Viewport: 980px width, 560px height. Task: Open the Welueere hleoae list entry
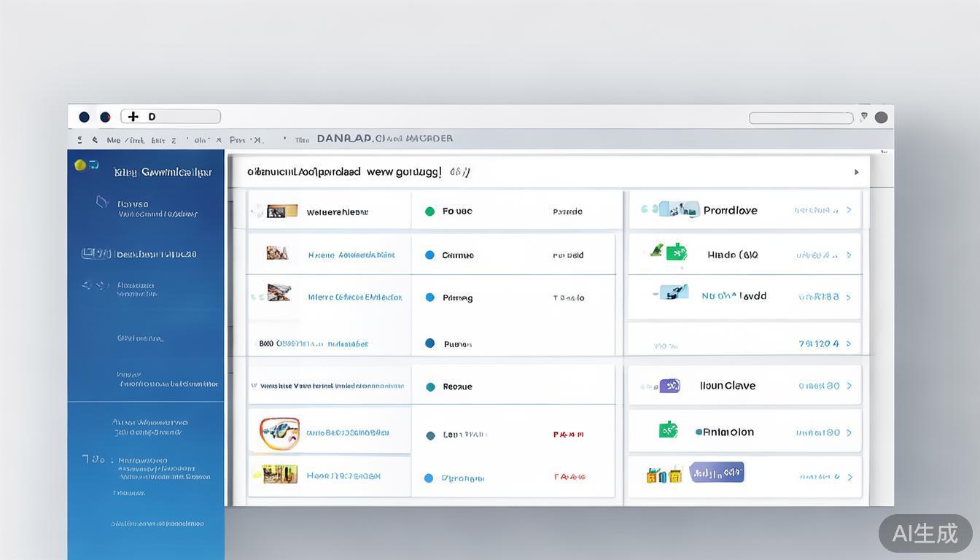337,212
